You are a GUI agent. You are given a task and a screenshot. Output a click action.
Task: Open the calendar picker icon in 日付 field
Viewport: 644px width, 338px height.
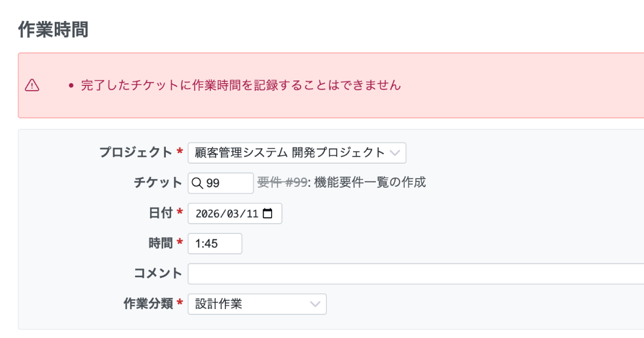click(x=268, y=214)
